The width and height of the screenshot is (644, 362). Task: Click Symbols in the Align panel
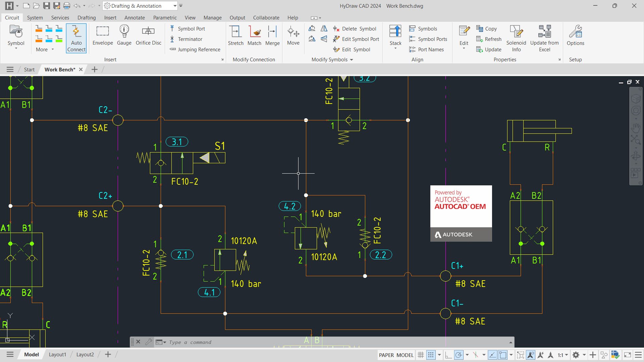tap(423, 29)
